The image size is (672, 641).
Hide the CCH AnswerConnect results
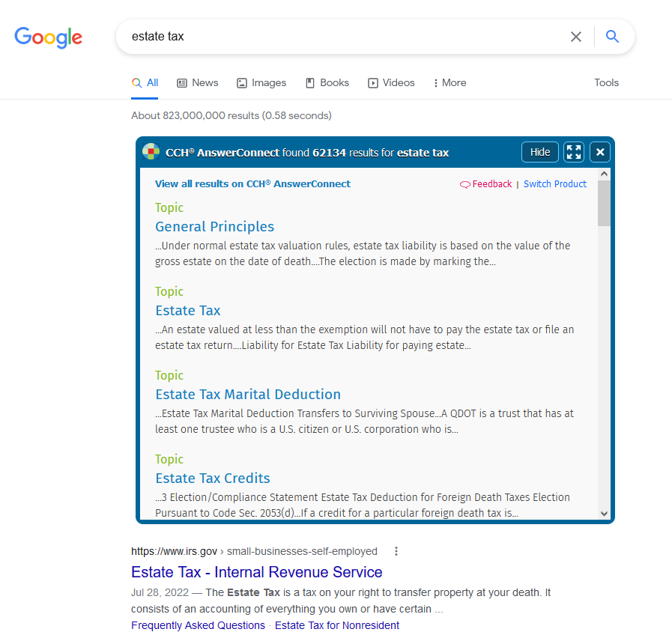[540, 152]
